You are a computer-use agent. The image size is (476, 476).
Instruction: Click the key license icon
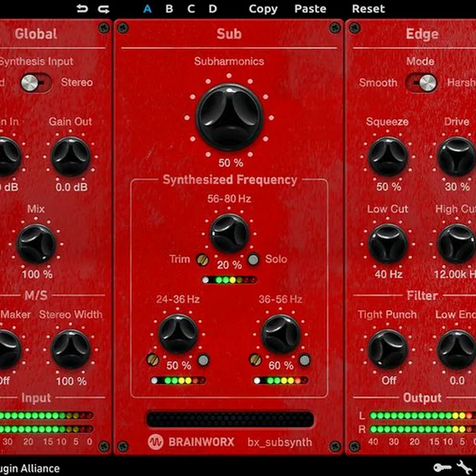pyautogui.click(x=442, y=468)
